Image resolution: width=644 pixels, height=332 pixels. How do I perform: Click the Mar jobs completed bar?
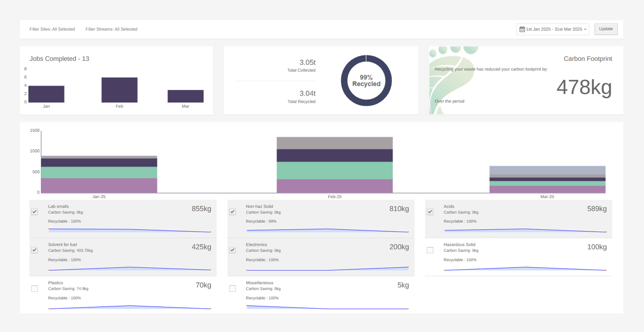tap(185, 96)
